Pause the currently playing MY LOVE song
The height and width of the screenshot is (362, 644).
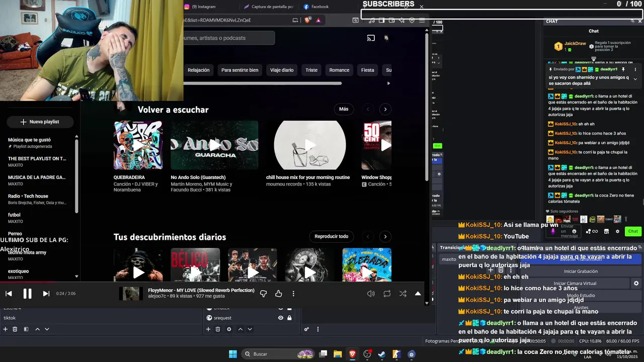(x=27, y=294)
